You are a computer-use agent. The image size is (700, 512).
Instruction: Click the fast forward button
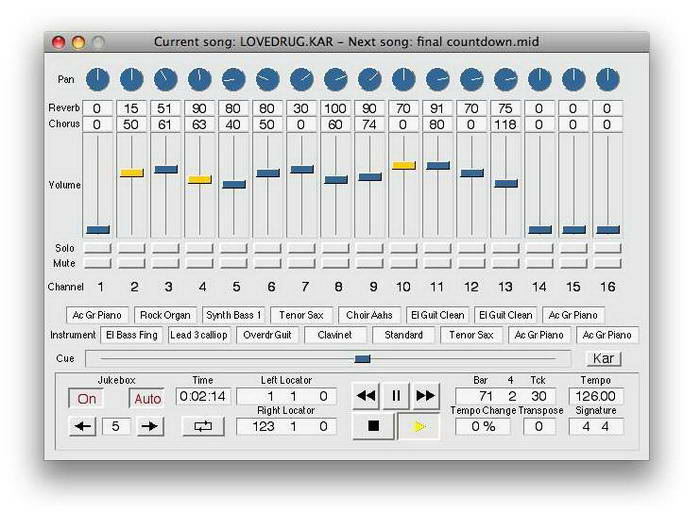tap(426, 396)
